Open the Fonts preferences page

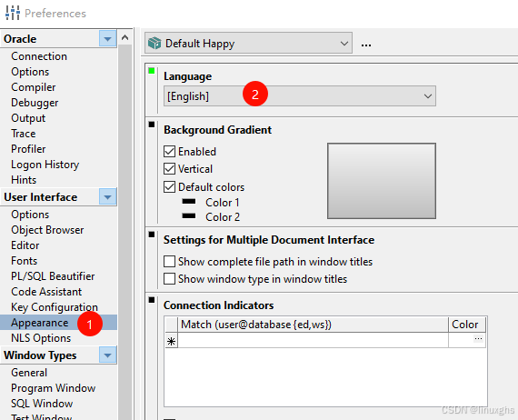click(x=25, y=261)
